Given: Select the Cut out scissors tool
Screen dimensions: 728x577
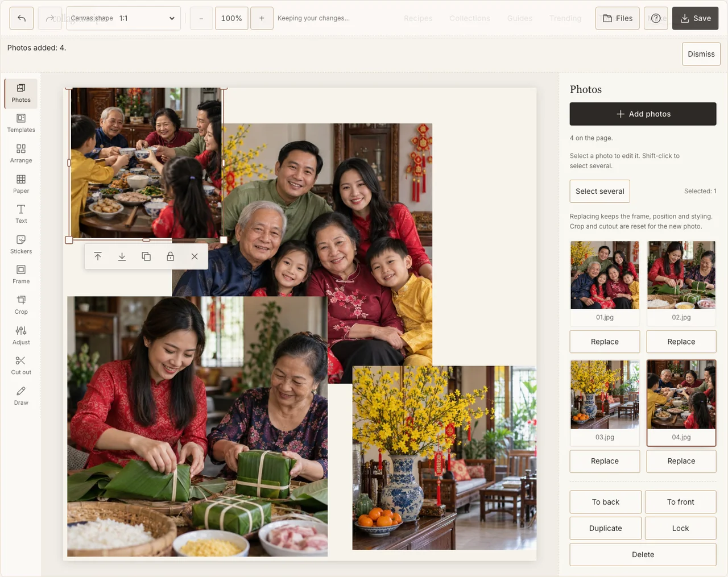Looking at the screenshot, I should pyautogui.click(x=21, y=366).
